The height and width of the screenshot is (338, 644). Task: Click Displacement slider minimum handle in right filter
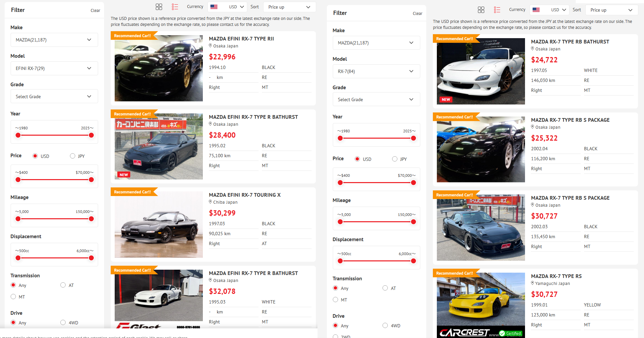click(x=340, y=261)
